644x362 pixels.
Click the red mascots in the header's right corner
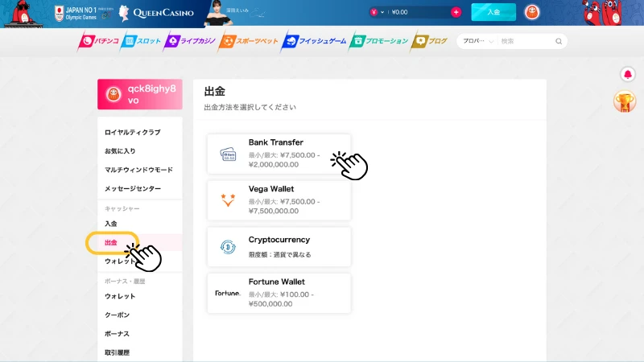(x=603, y=13)
